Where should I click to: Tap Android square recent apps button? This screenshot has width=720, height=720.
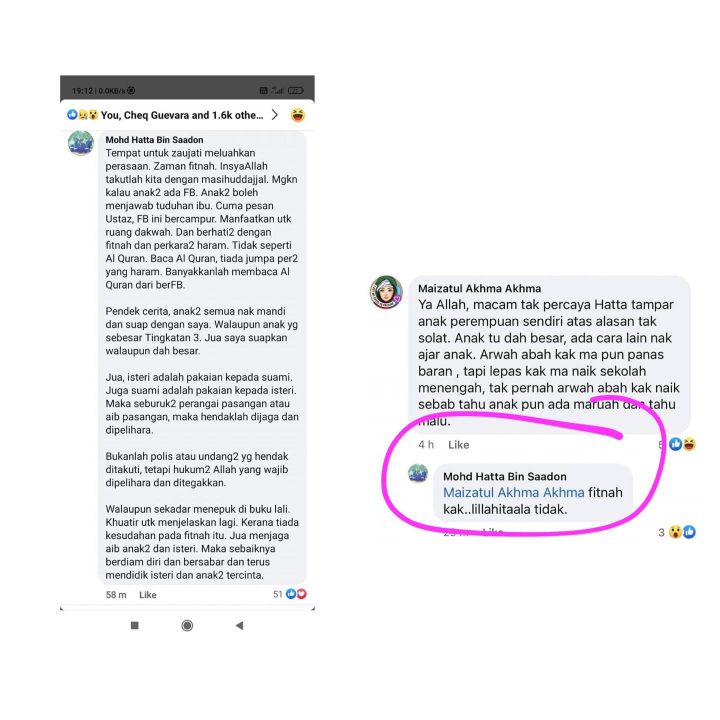(x=135, y=625)
